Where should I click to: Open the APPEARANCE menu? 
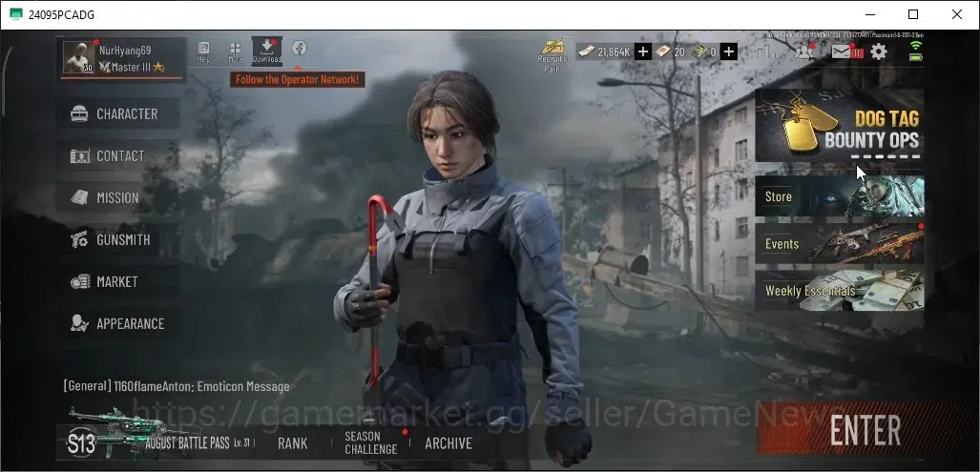(118, 323)
